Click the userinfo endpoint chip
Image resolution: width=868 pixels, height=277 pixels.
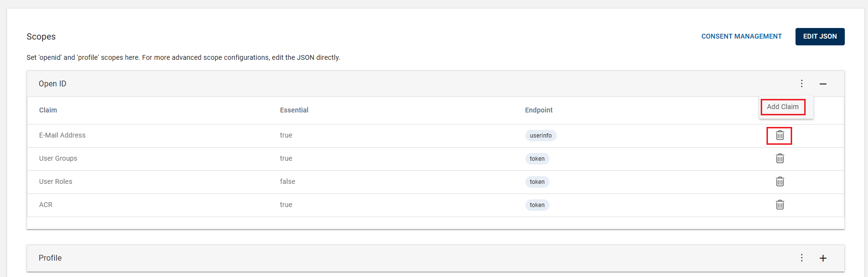(540, 136)
